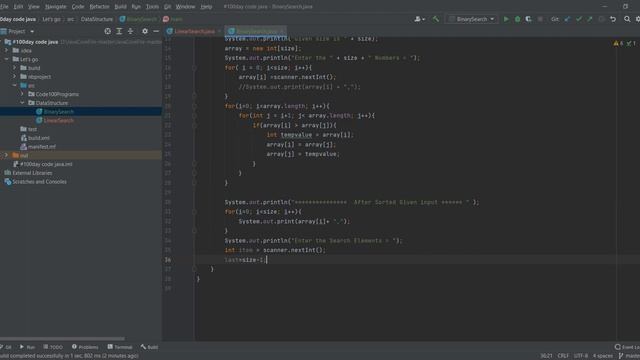Image resolution: width=640 pixels, height=360 pixels.
Task: Open the Window menu
Action: 185,7
